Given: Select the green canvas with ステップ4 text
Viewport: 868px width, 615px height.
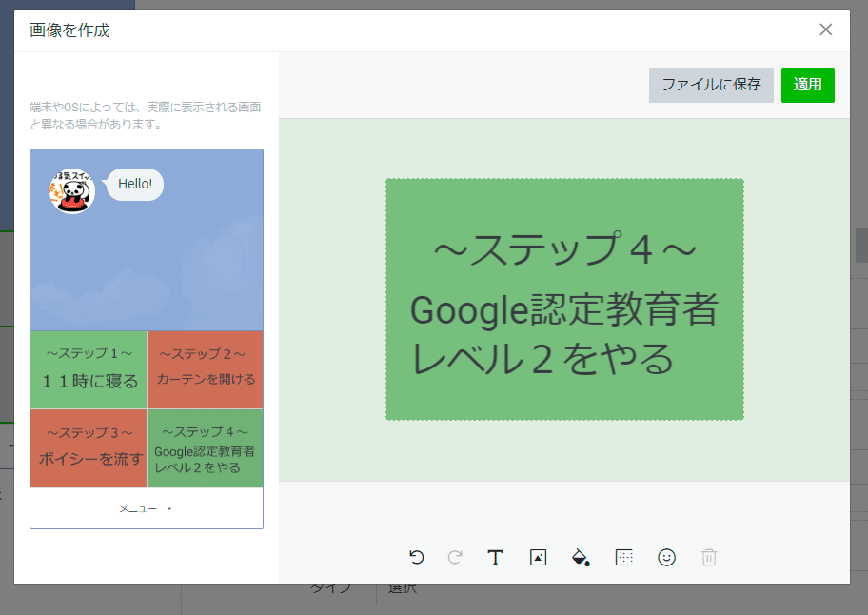Looking at the screenshot, I should click(564, 300).
